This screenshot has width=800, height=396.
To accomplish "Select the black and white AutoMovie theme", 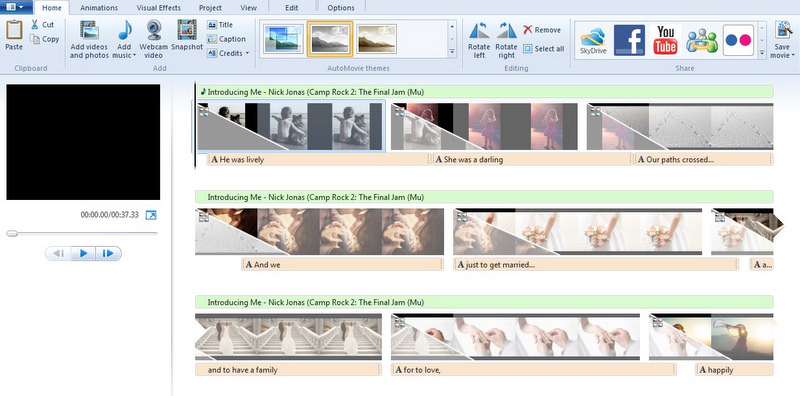I will click(330, 39).
